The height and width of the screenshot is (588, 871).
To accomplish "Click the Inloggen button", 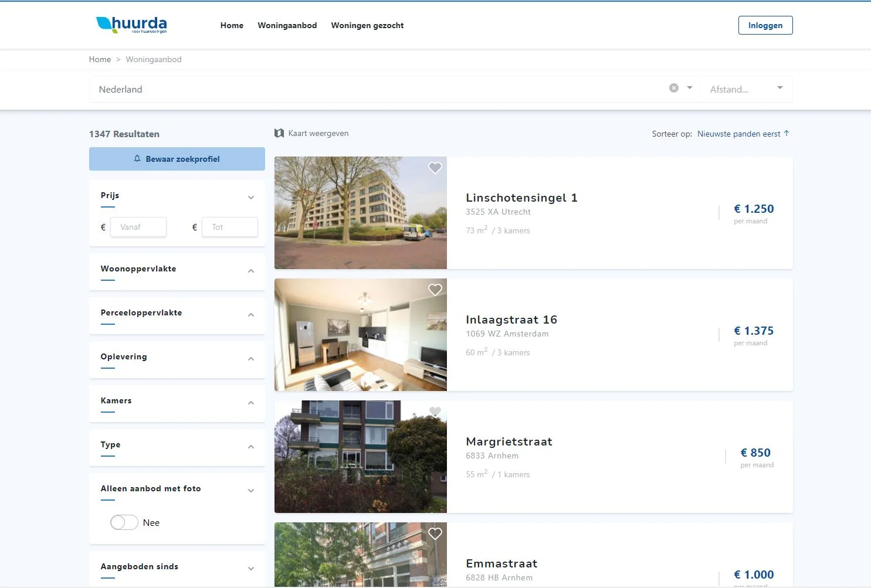I will [x=765, y=25].
